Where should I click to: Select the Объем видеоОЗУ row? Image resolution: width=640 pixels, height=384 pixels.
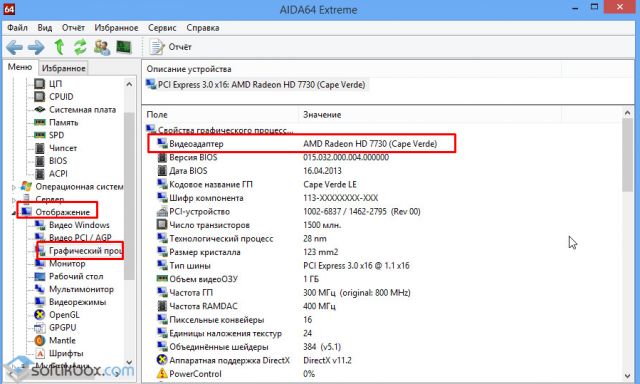coord(238,279)
